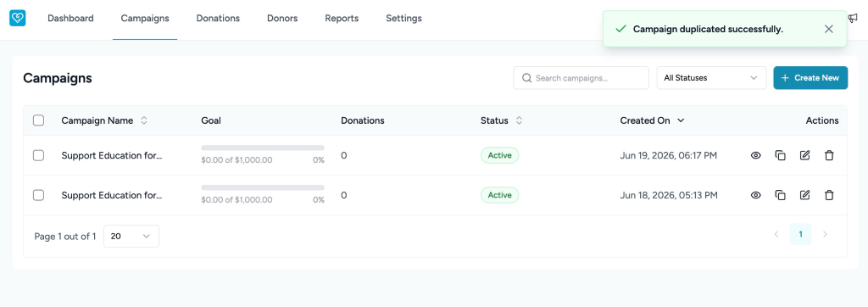
Task: Select all campaigns checkbox in header
Action: [38, 120]
